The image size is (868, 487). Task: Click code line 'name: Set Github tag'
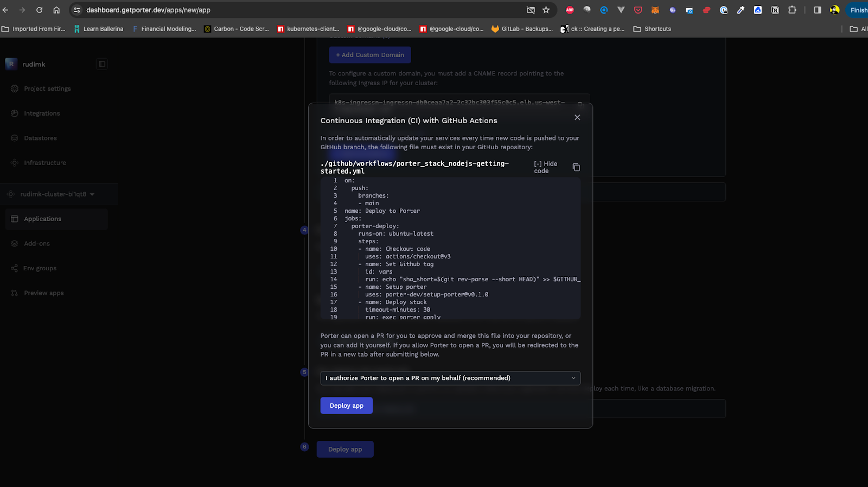(x=399, y=264)
